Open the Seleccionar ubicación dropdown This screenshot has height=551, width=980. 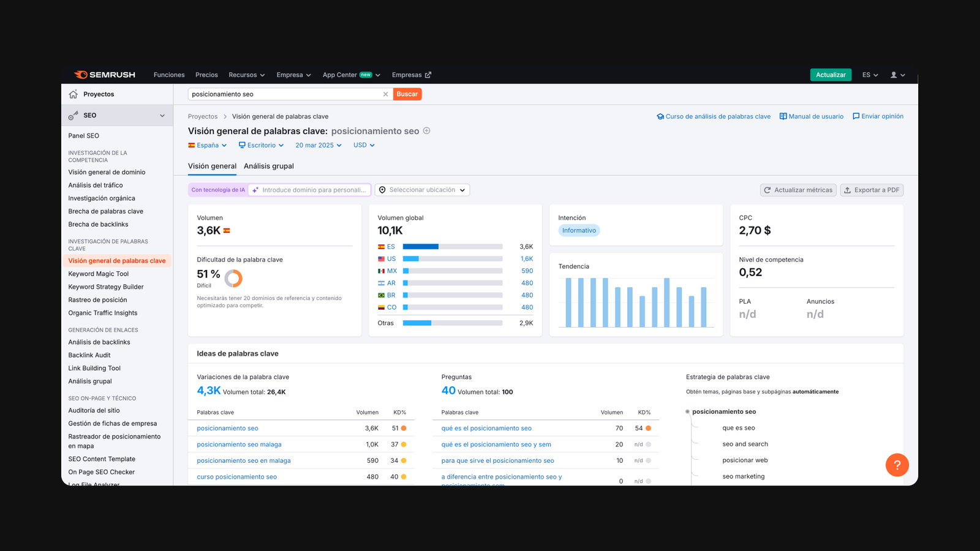(x=422, y=190)
